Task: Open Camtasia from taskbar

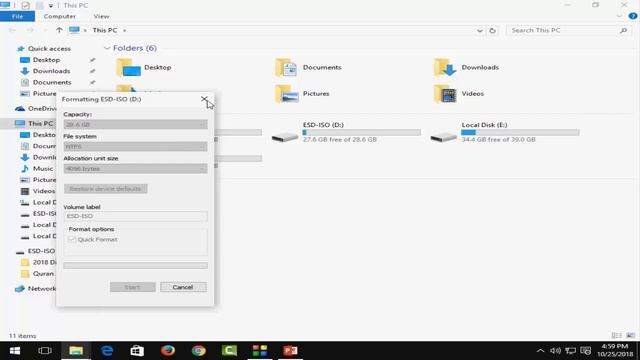Action: point(229,351)
